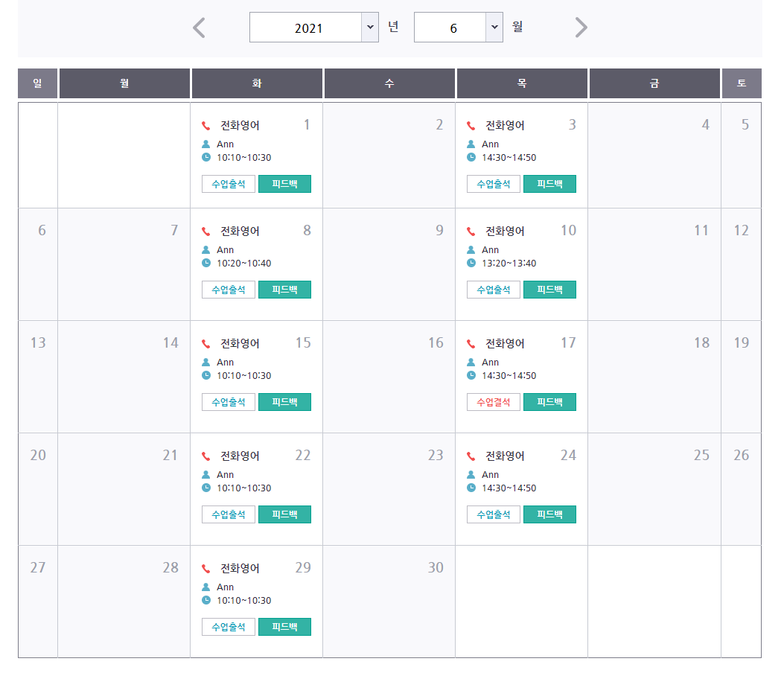
Task: Click the 화 weekday column header
Action: (257, 83)
